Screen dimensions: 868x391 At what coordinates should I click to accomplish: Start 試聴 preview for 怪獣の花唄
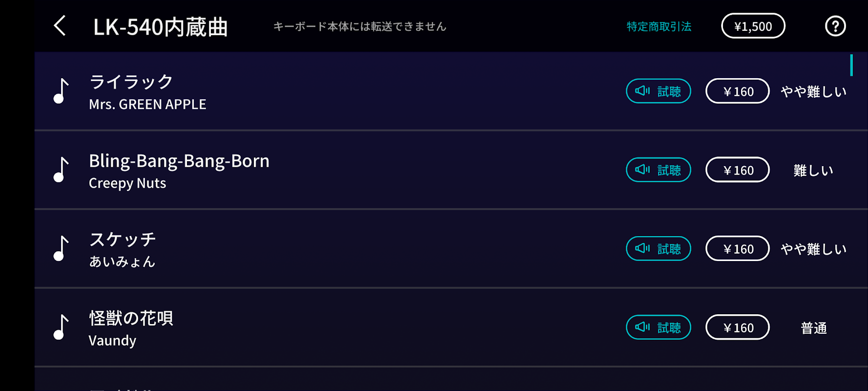pos(658,327)
